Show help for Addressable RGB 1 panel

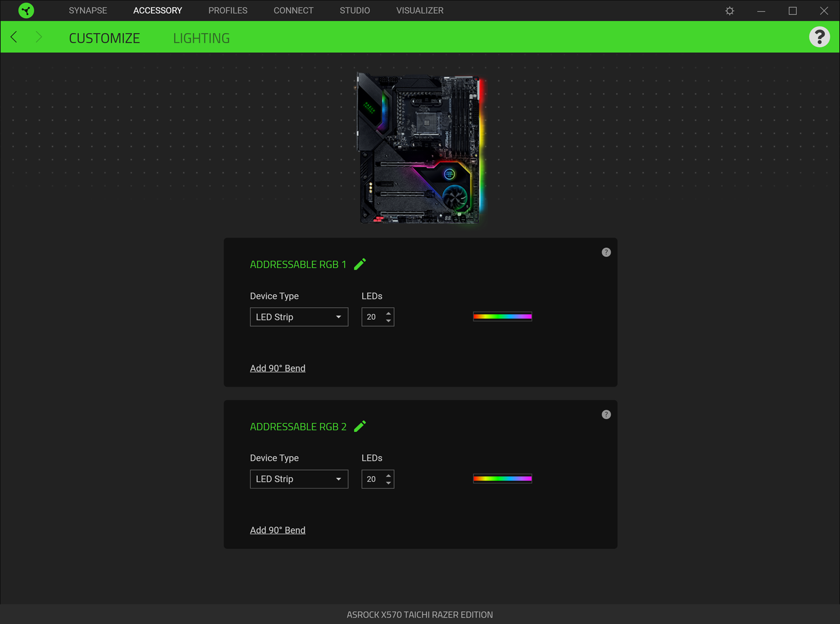click(x=606, y=252)
